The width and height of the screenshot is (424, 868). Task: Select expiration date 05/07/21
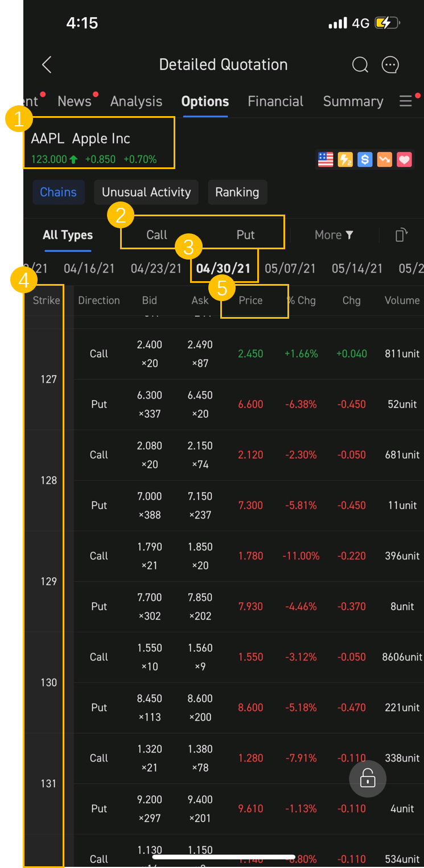tap(290, 269)
